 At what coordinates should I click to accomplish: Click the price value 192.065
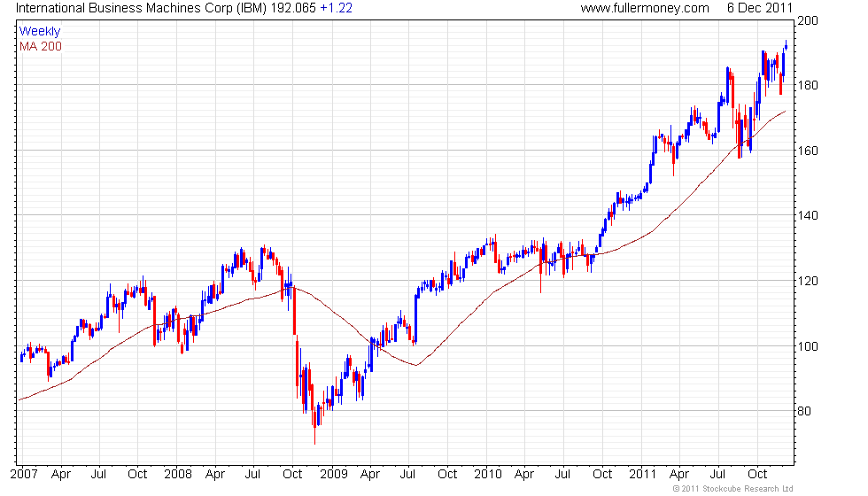(x=293, y=8)
